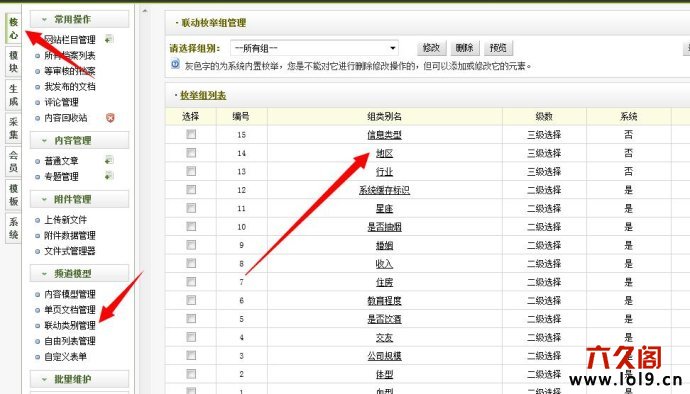This screenshot has width=690, height=394.
Task: Select the checkbox for row 13 行业
Action: pos(191,171)
